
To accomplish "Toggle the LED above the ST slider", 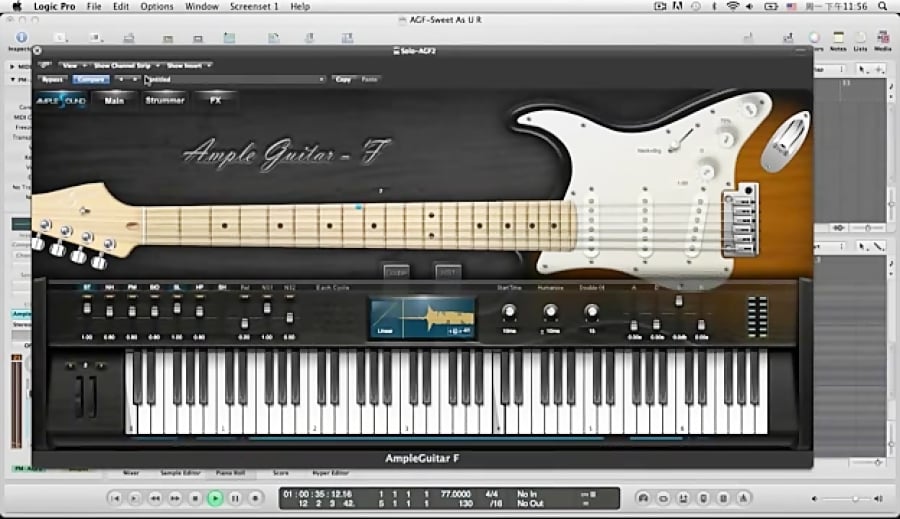I will [x=87, y=296].
